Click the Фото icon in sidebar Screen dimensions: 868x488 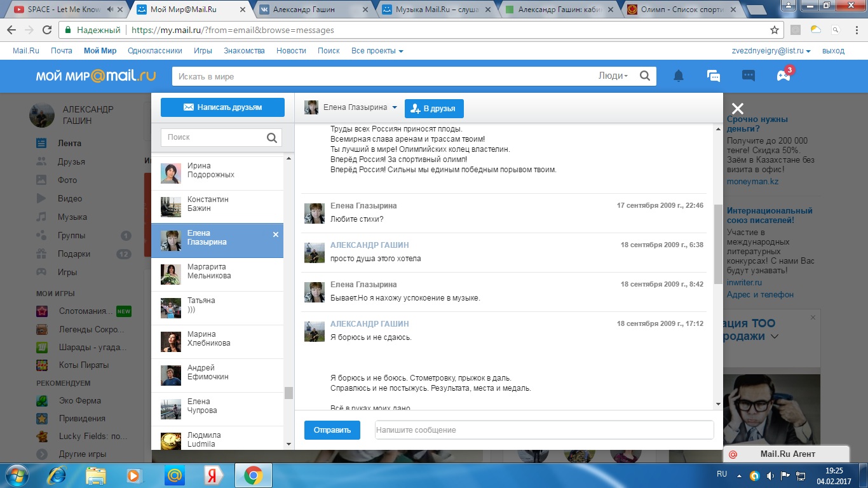pos(42,180)
